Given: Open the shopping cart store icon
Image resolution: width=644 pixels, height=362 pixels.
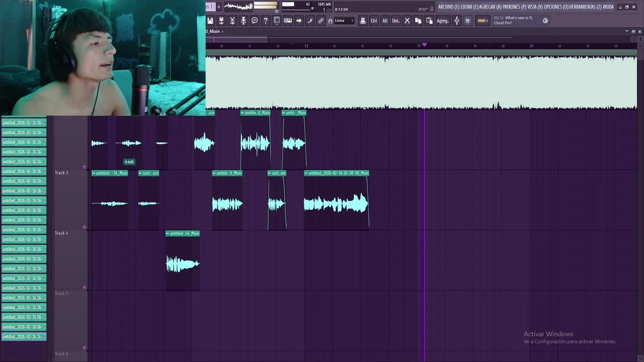Looking at the screenshot, I should [467, 21].
